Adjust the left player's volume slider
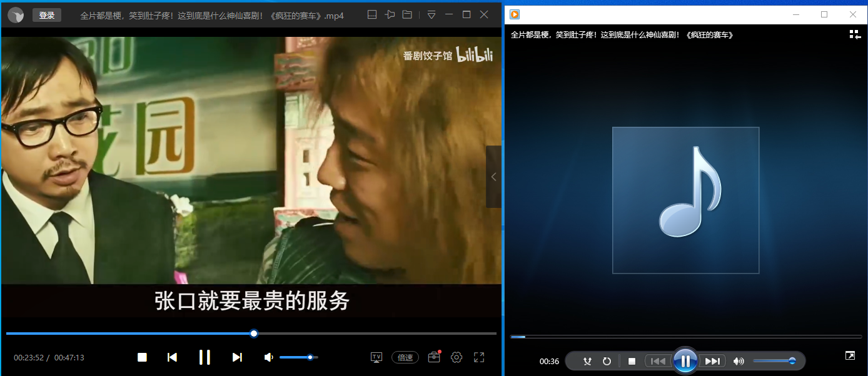This screenshot has height=376, width=868. pyautogui.click(x=299, y=357)
